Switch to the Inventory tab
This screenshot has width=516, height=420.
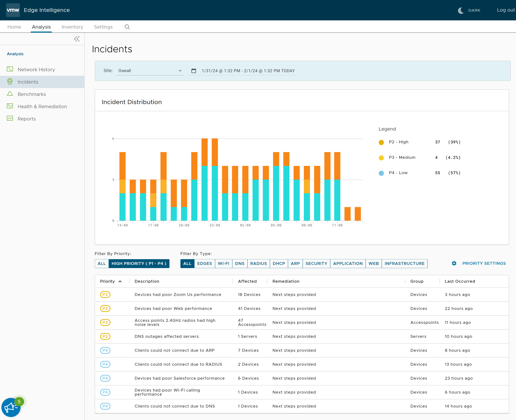coord(72,27)
